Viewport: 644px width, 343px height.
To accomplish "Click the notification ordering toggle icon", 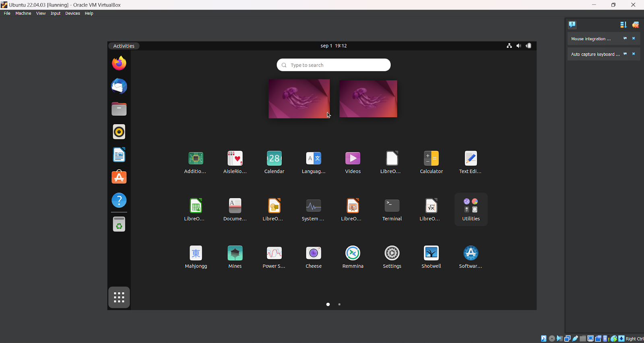I will coord(623,25).
